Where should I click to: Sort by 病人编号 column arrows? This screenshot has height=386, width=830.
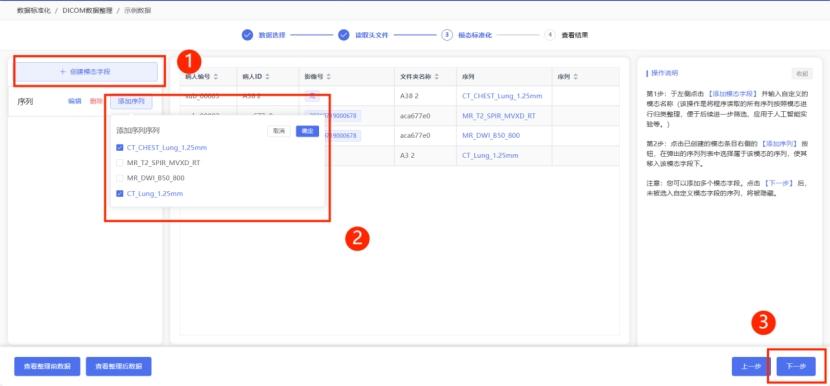[x=216, y=77]
